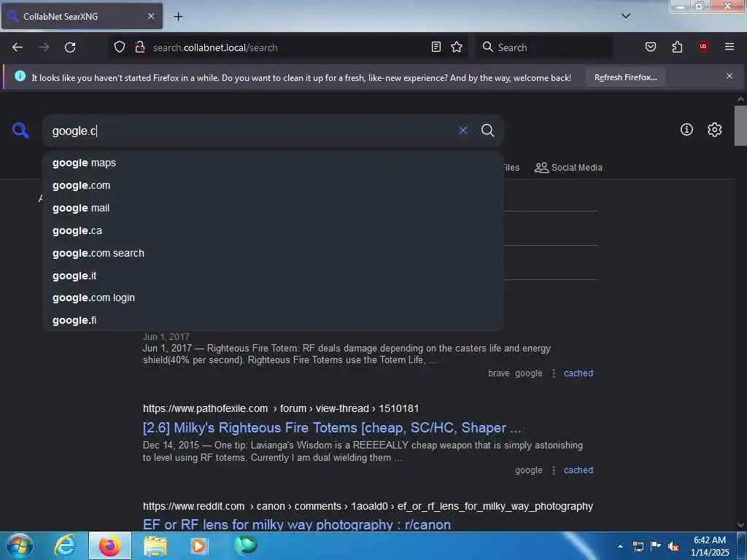747x560 pixels.
Task: Open options dots for Milky's Totems result
Action: [553, 470]
